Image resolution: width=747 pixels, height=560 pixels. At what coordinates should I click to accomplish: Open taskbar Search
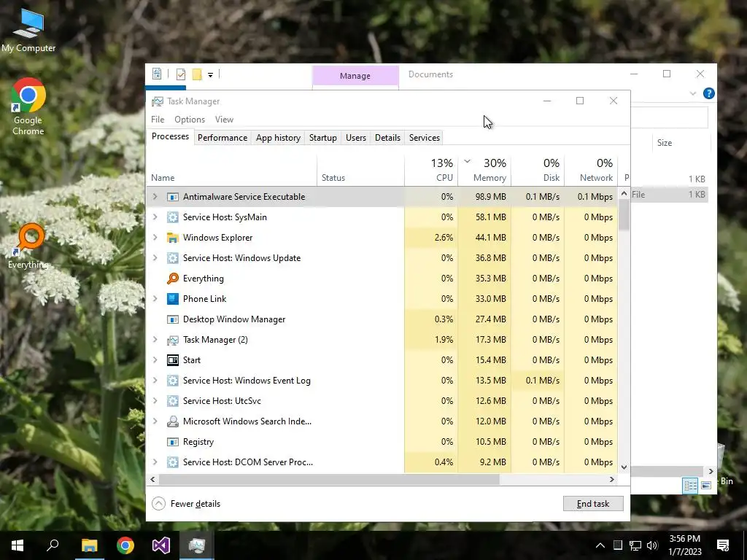(53, 545)
